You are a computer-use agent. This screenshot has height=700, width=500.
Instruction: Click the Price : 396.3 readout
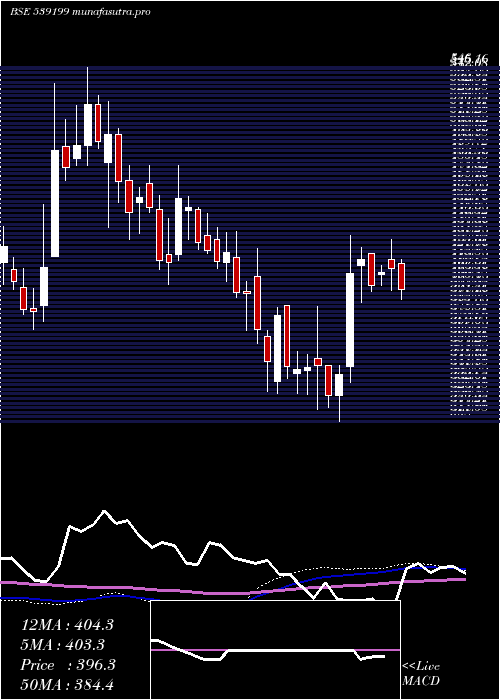68,665
